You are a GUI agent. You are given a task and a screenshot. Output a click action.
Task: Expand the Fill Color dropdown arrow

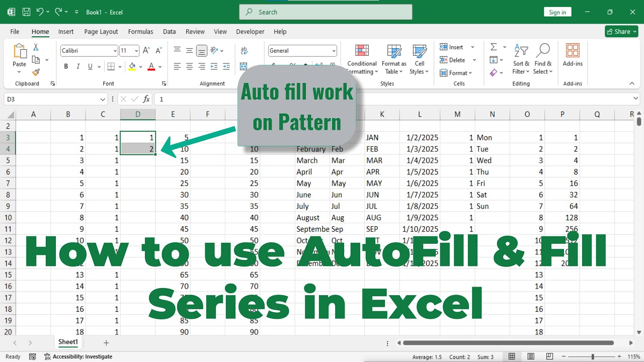[140, 66]
